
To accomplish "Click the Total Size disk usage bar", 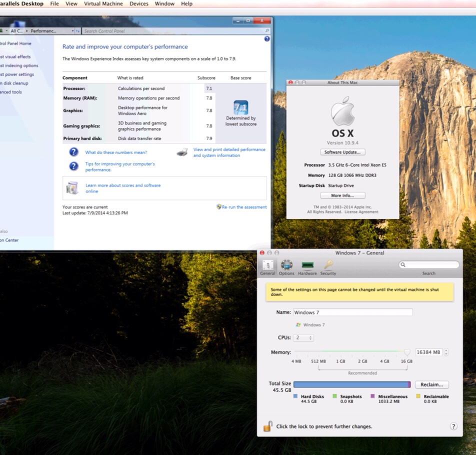I will click(352, 384).
